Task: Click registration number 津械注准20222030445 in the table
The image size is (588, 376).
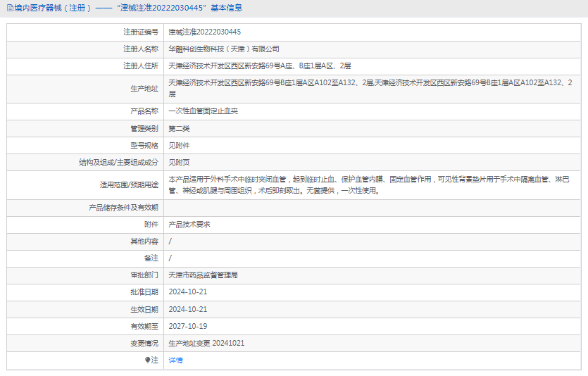Action: 205,32
